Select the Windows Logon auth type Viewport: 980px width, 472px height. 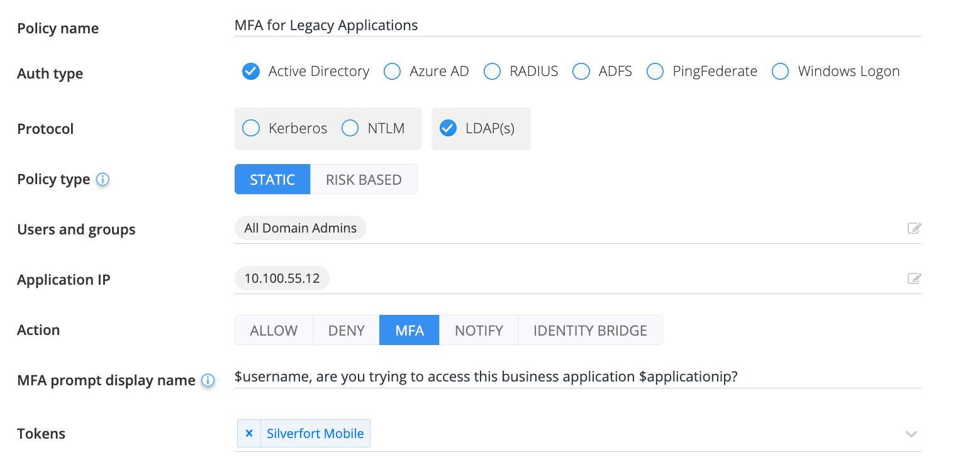click(x=781, y=72)
